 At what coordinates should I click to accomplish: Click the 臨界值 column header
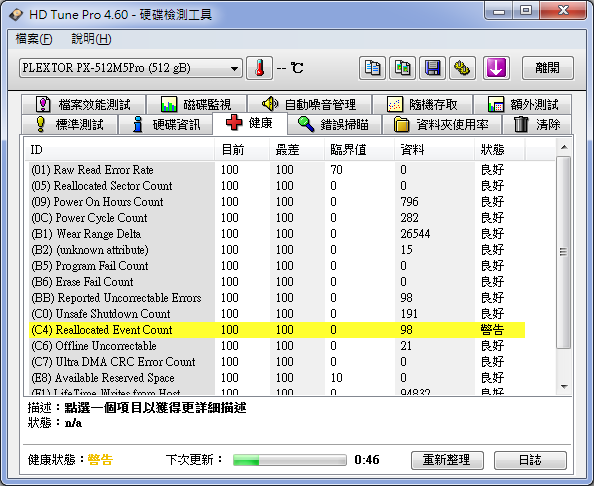359,150
